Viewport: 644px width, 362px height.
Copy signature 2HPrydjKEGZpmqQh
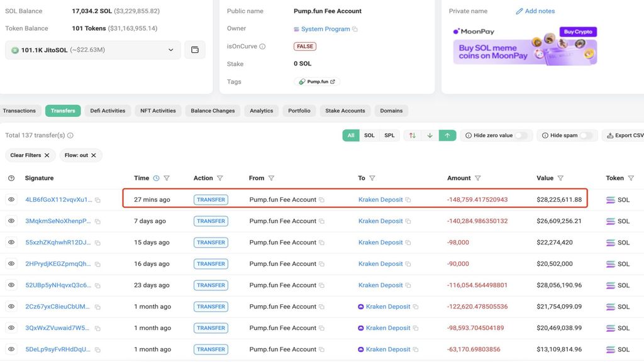click(x=97, y=264)
